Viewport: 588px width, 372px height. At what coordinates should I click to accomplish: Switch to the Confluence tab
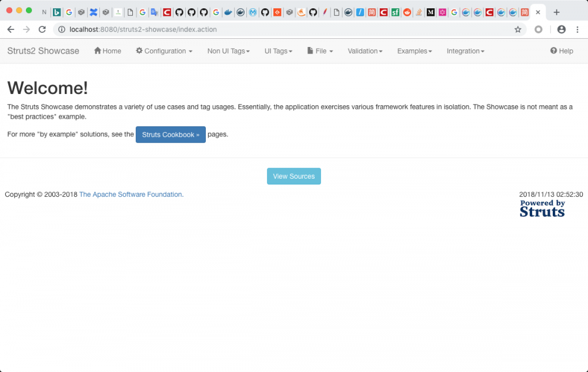(93, 12)
